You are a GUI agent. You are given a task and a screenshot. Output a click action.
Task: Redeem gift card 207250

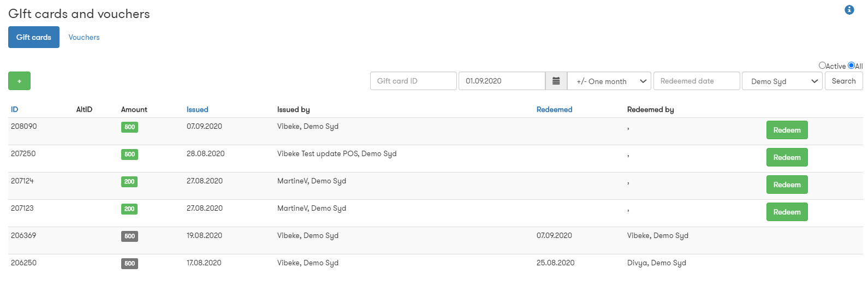click(787, 157)
